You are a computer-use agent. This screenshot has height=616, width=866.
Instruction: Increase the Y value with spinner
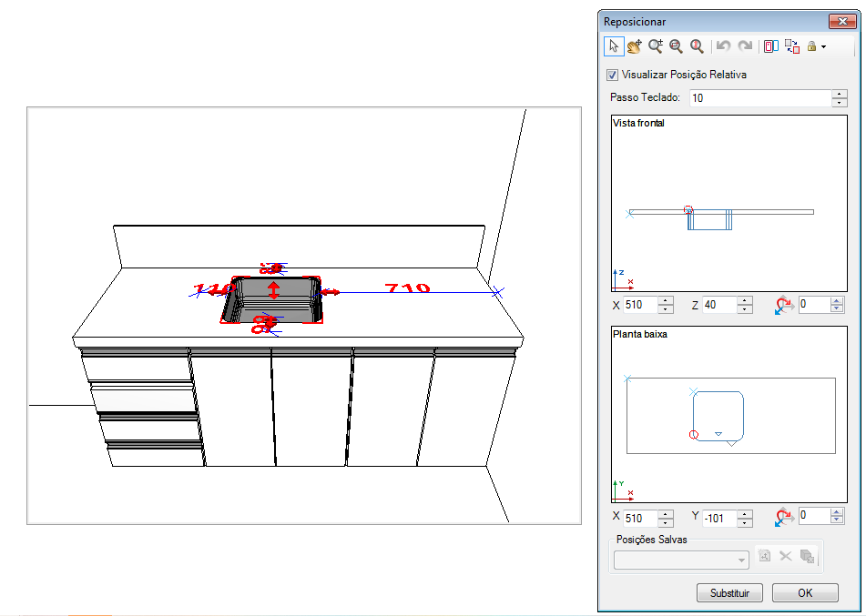[745, 514]
